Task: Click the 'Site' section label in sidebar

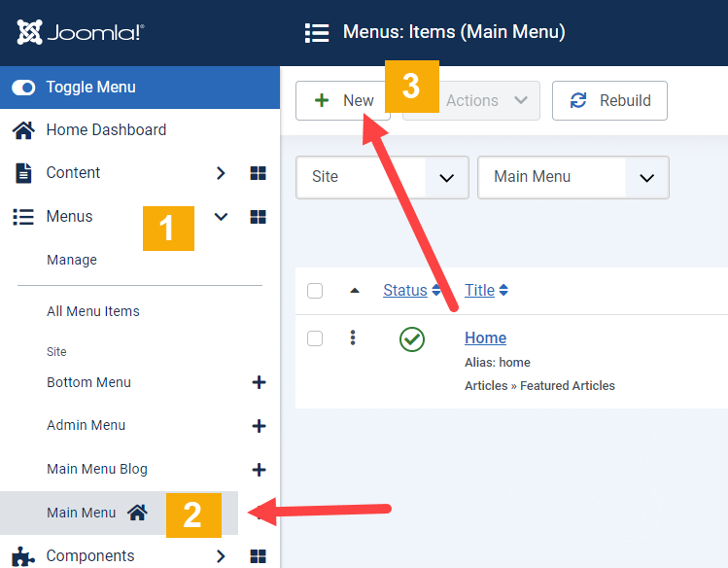Action: (x=56, y=351)
